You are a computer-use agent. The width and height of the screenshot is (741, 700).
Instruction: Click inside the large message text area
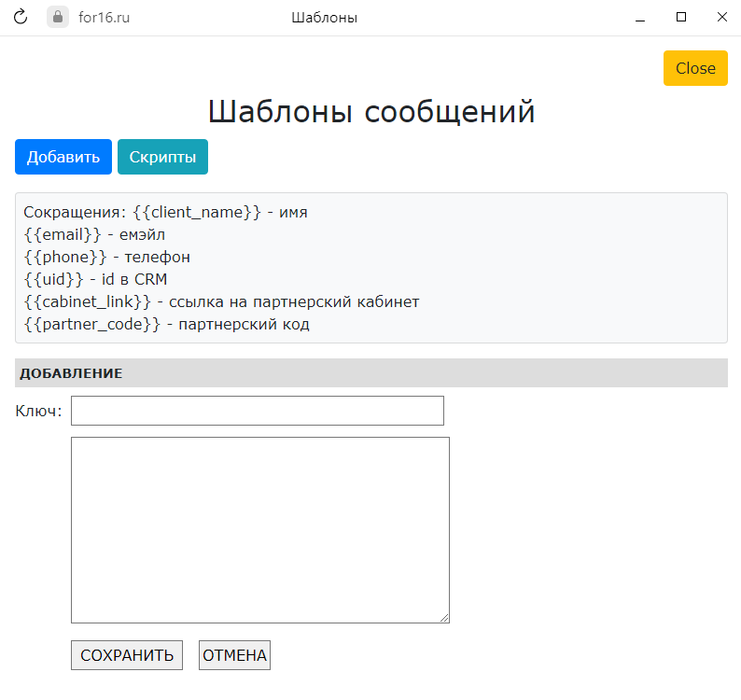coord(260,530)
